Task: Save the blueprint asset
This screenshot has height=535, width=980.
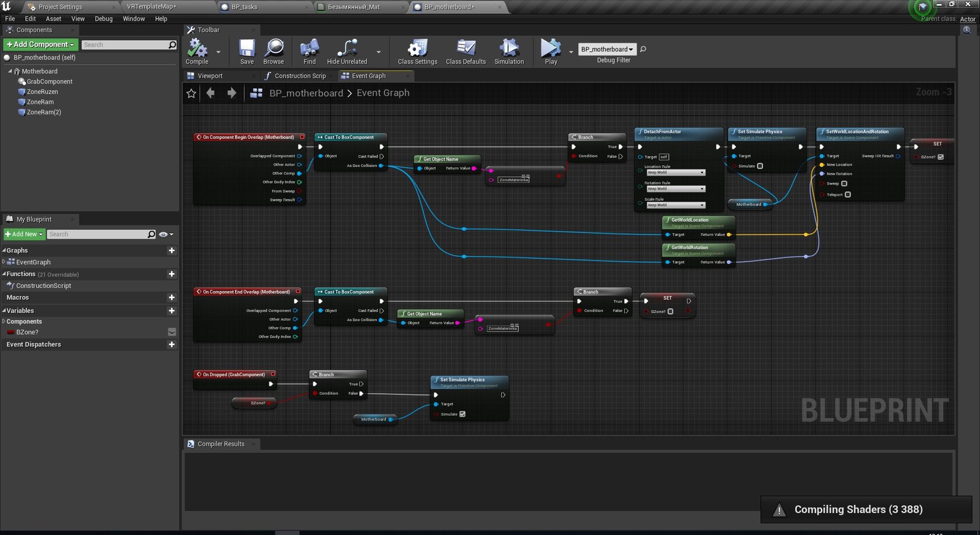Action: tap(247, 51)
